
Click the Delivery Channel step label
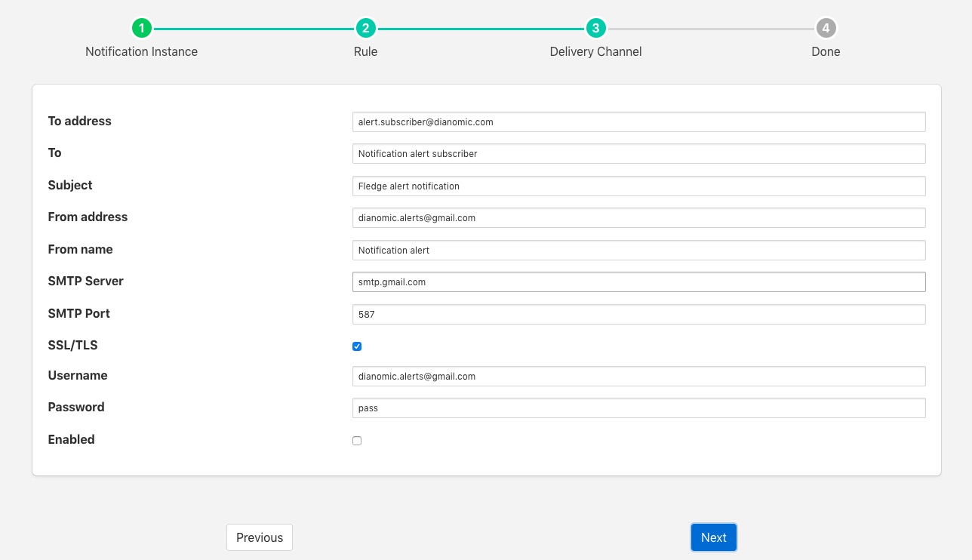(x=595, y=52)
